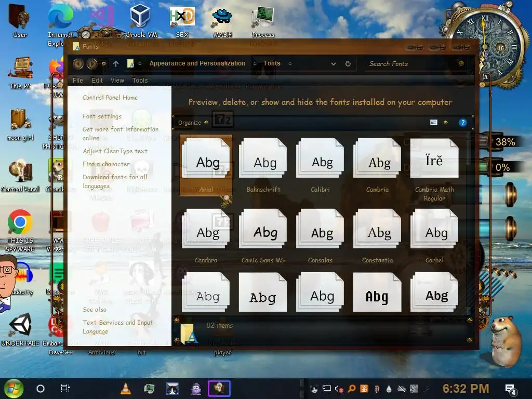Open the notification center icon
This screenshot has width=532, height=399.
click(510, 389)
